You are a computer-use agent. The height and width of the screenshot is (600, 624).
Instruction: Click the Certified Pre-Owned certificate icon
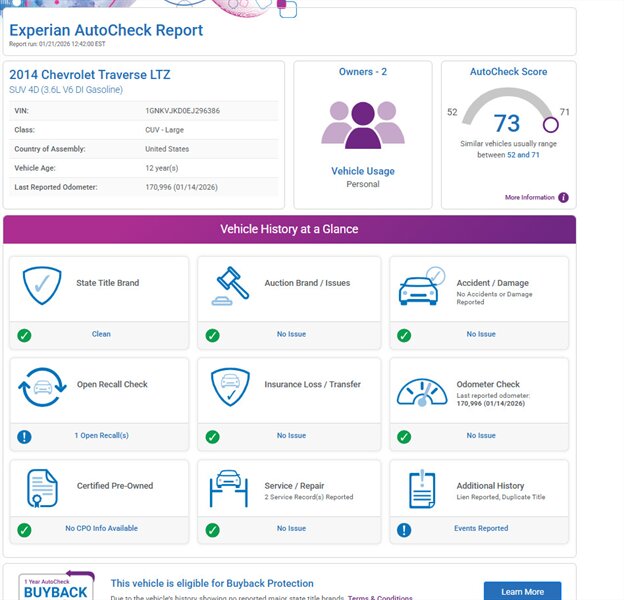tap(42, 489)
